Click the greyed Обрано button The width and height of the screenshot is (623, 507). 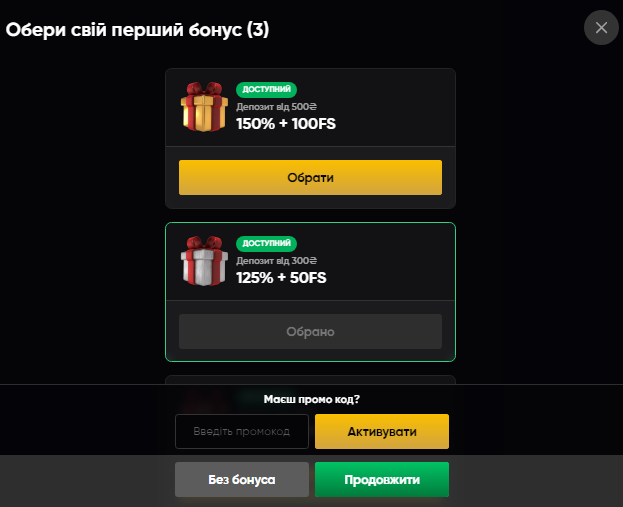[x=310, y=331]
